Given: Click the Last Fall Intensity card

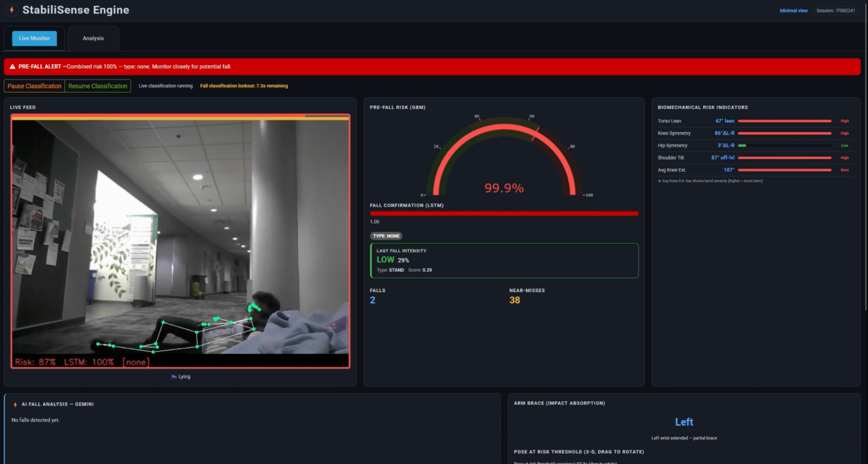Looking at the screenshot, I should [504, 261].
